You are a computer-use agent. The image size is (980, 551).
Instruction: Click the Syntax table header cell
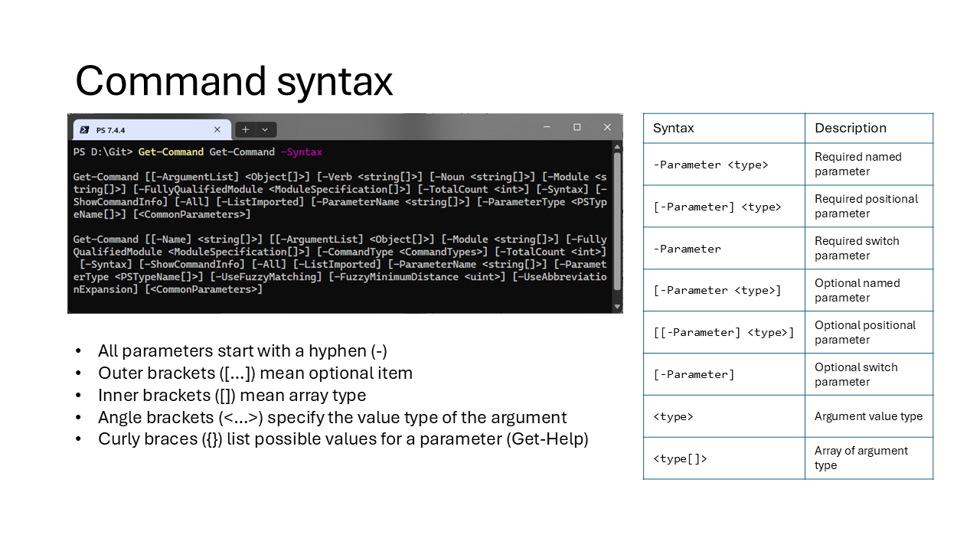tap(673, 128)
